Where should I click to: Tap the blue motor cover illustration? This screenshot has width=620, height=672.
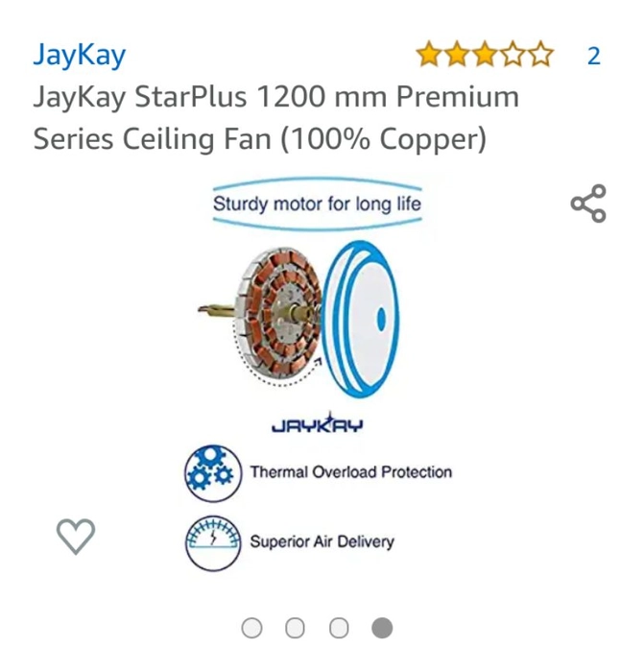pos(360,320)
